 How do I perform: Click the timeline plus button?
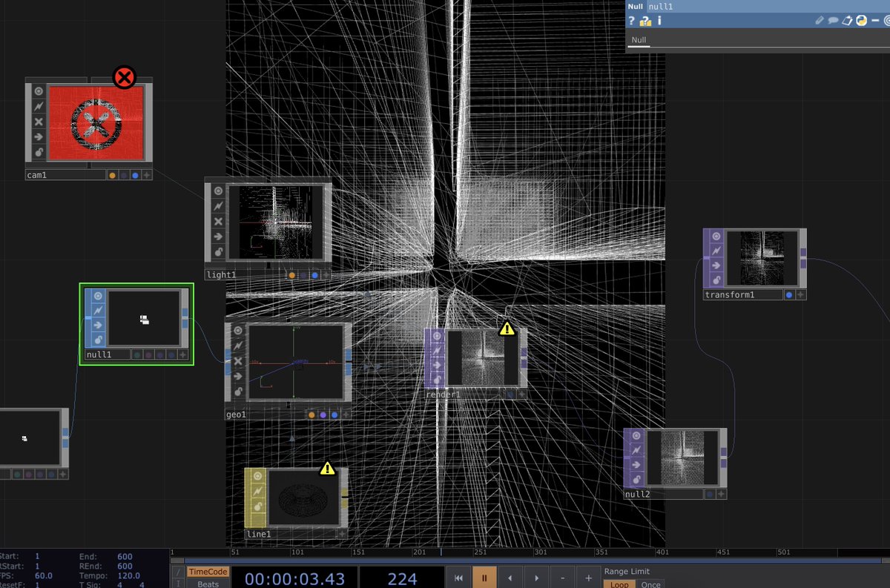(589, 578)
